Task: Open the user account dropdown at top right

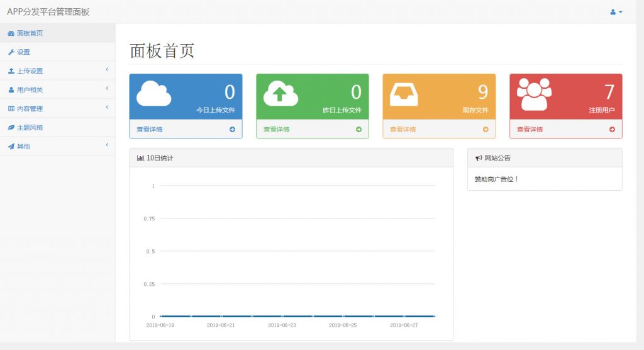Action: [616, 12]
